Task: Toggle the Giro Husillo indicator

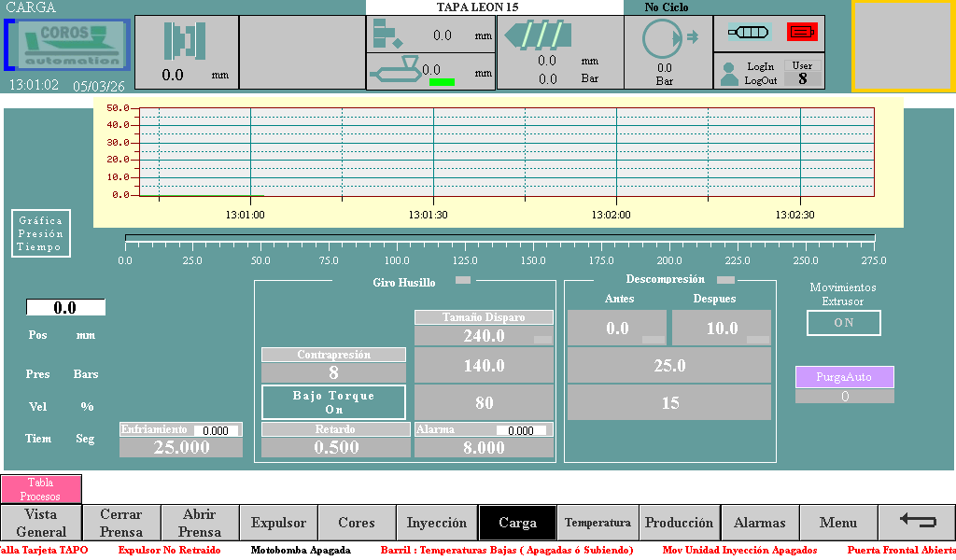Action: 463,280
